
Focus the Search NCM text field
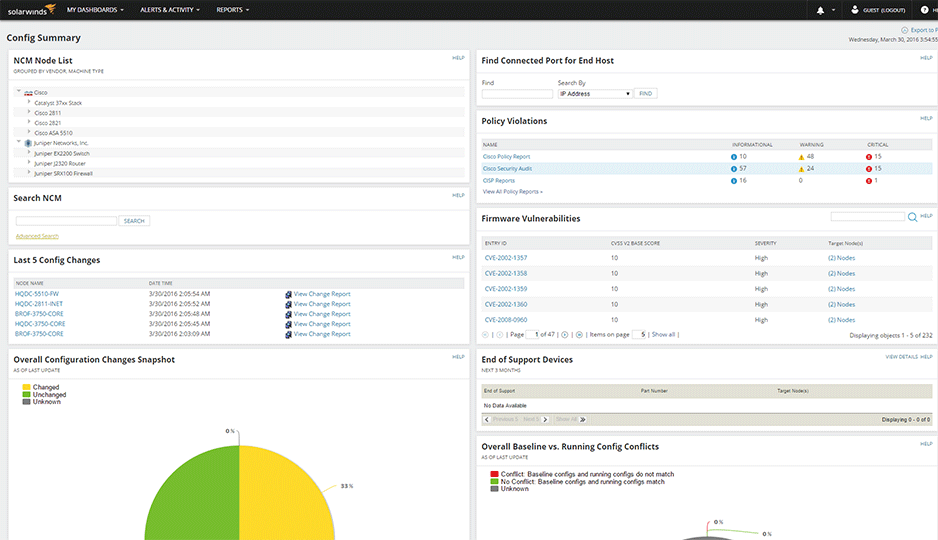coord(66,221)
